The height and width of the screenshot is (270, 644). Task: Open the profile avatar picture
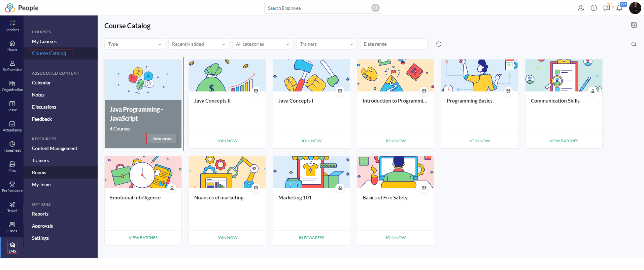(635, 8)
